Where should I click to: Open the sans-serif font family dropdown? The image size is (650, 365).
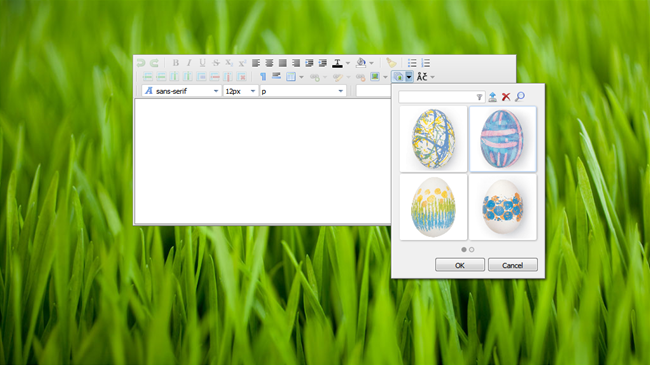click(x=181, y=91)
